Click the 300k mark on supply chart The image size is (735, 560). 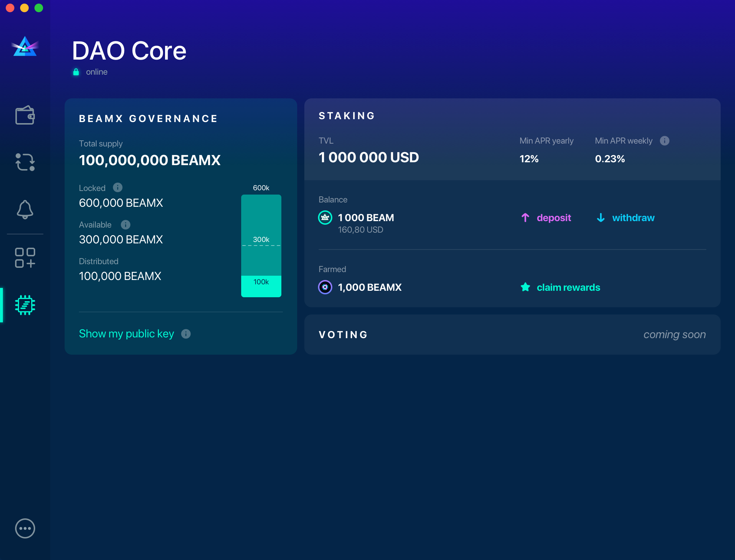tap(261, 239)
